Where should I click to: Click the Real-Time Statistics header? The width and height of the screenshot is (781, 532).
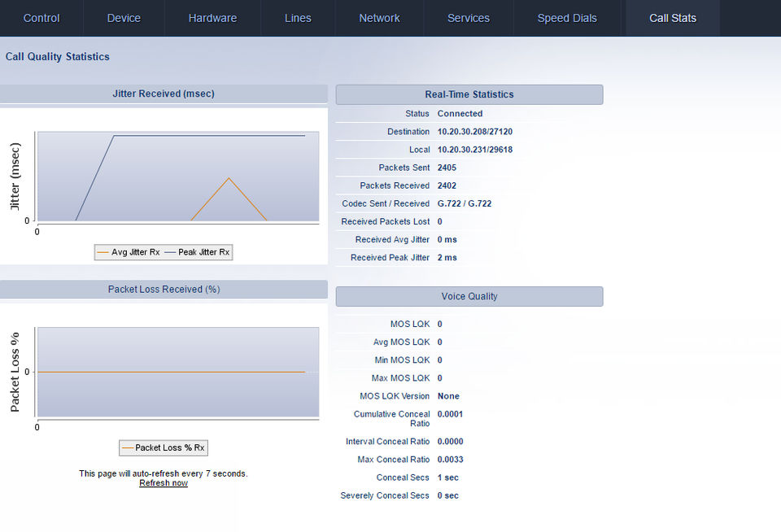point(469,94)
